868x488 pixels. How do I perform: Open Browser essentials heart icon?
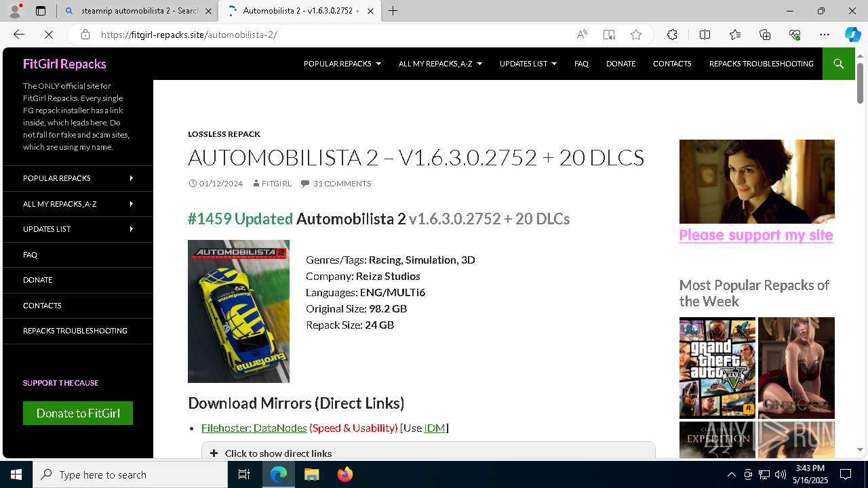coord(795,35)
